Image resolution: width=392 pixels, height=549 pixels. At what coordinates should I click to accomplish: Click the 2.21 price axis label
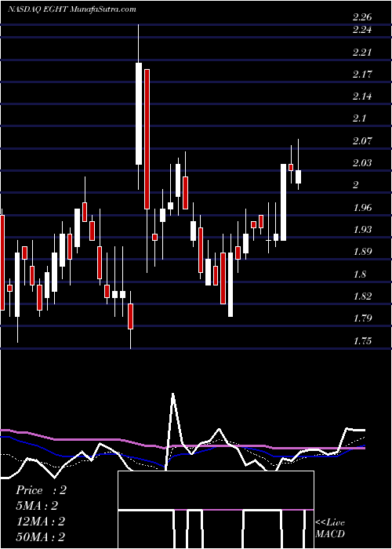pyautogui.click(x=362, y=53)
